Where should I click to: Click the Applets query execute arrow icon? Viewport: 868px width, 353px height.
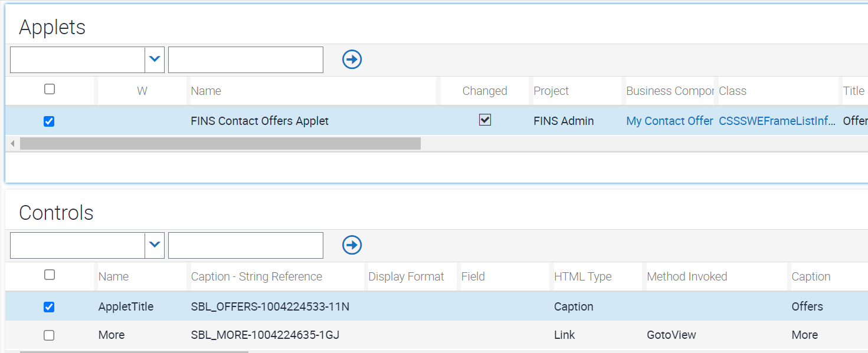352,59
